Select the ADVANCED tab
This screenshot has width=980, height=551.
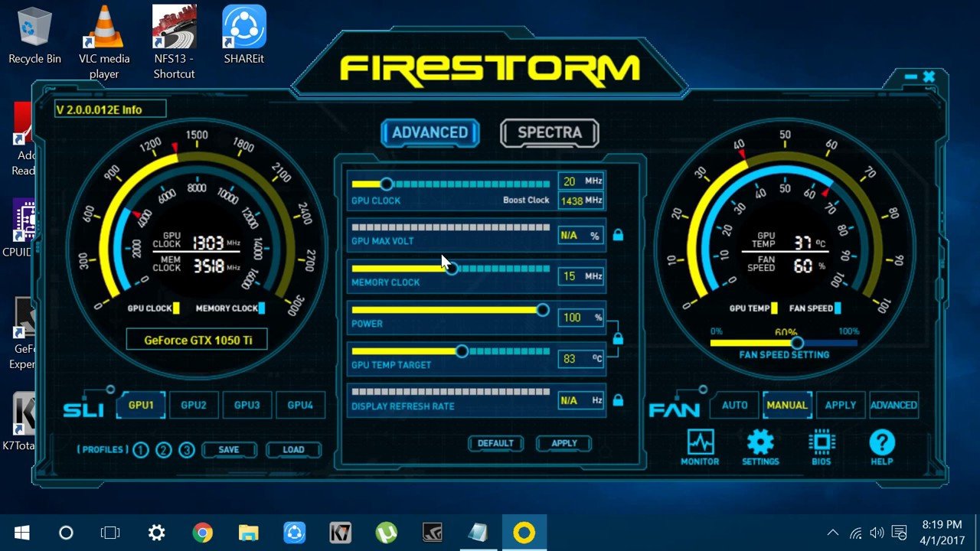430,132
